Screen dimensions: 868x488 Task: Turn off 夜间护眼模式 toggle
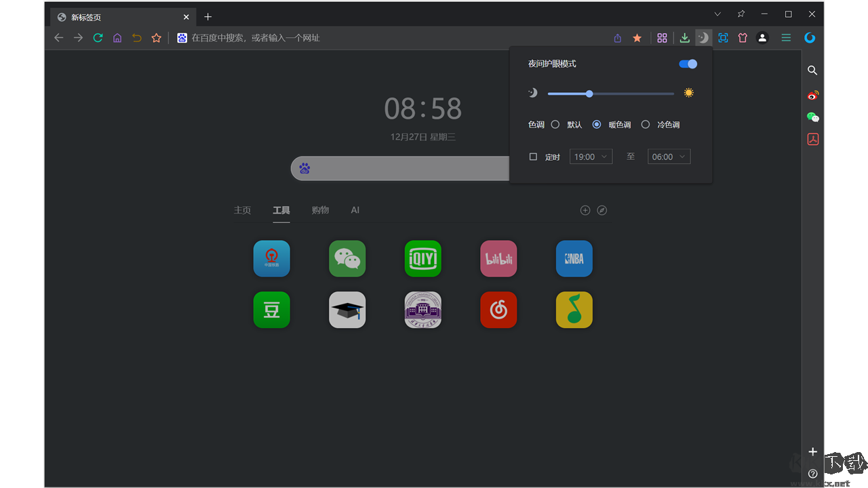687,63
